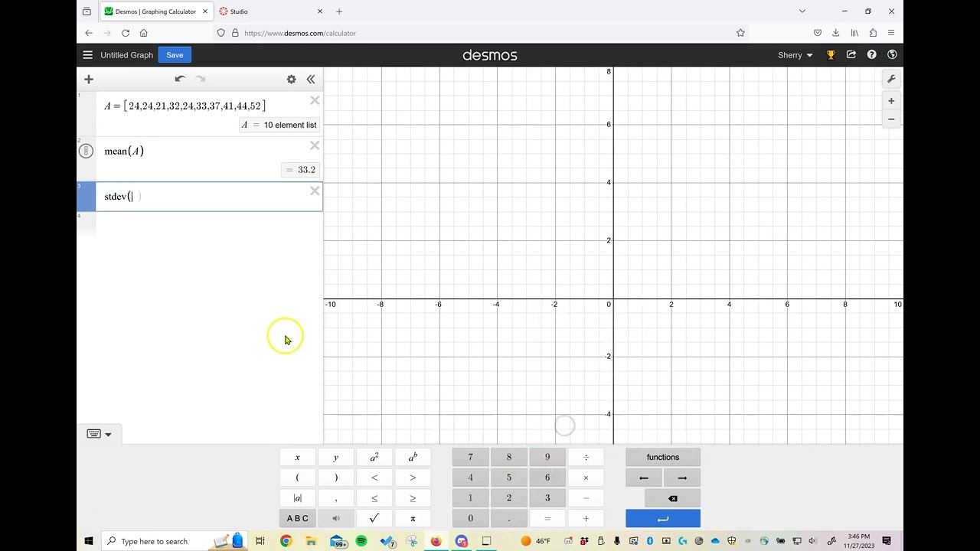
Task: Rename the Untitled Graph title
Action: (127, 55)
